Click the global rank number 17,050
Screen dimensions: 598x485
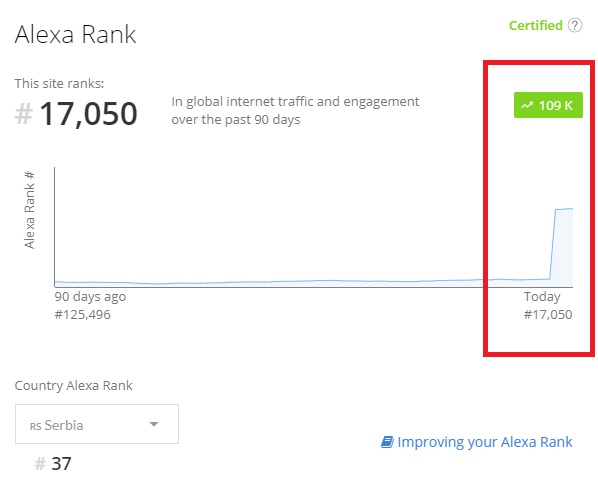pyautogui.click(x=88, y=114)
